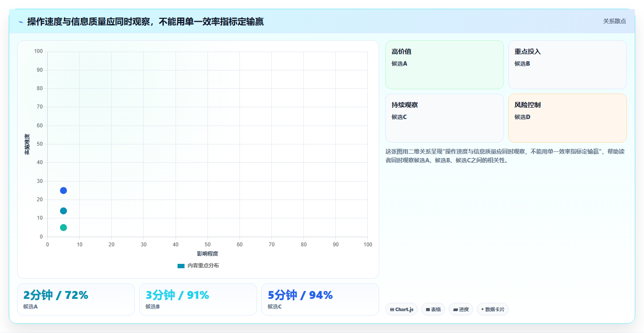Select the blue scatter point near 25

tap(63, 190)
